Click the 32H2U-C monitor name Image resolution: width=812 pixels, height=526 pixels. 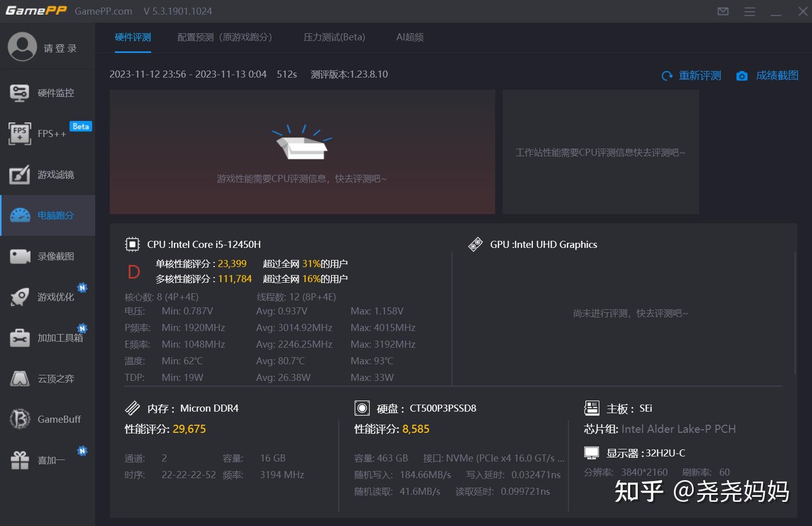[665, 453]
